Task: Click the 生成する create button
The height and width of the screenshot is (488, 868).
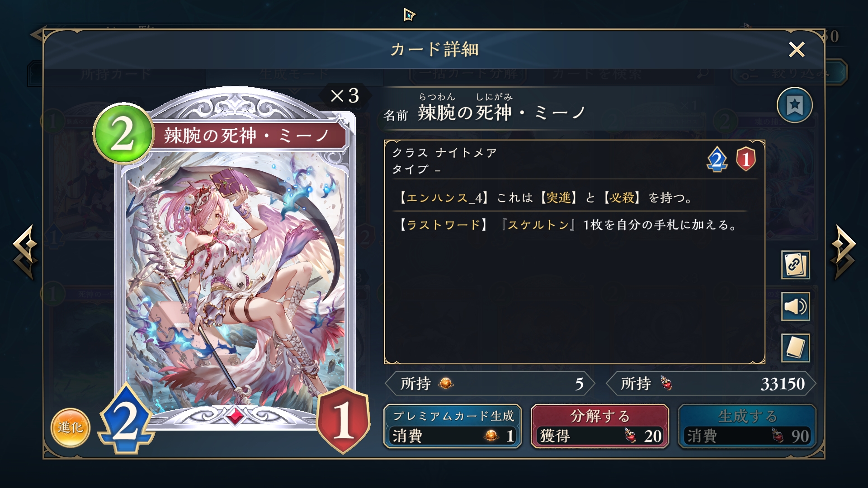Action: pos(747,427)
